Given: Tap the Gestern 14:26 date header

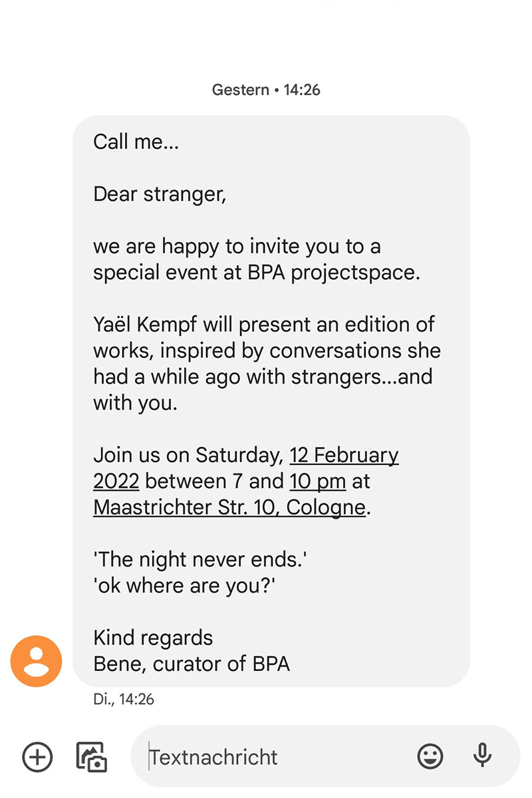Looking at the screenshot, I should [x=266, y=90].
